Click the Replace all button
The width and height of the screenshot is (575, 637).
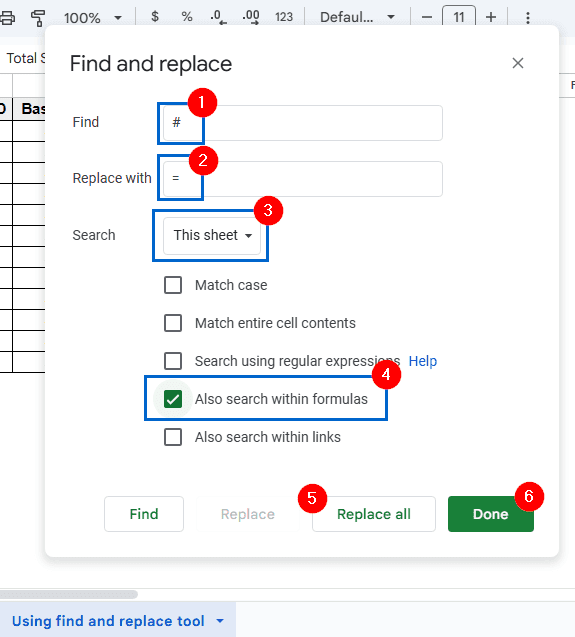374,514
